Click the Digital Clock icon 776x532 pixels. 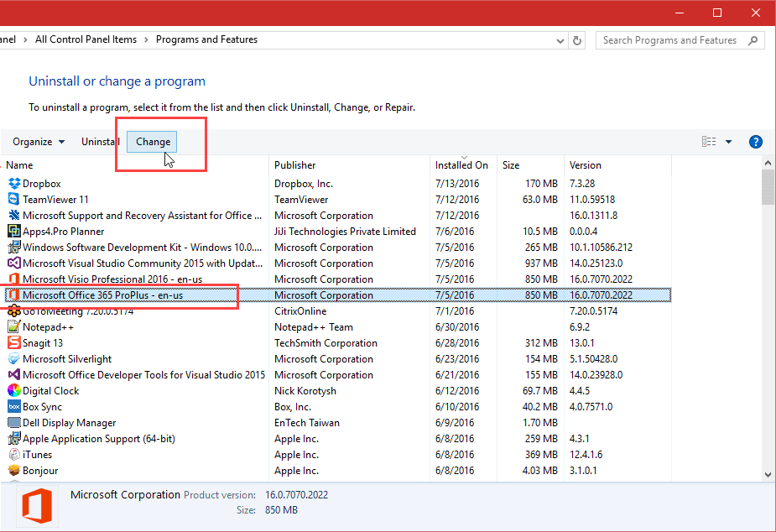coord(14,391)
